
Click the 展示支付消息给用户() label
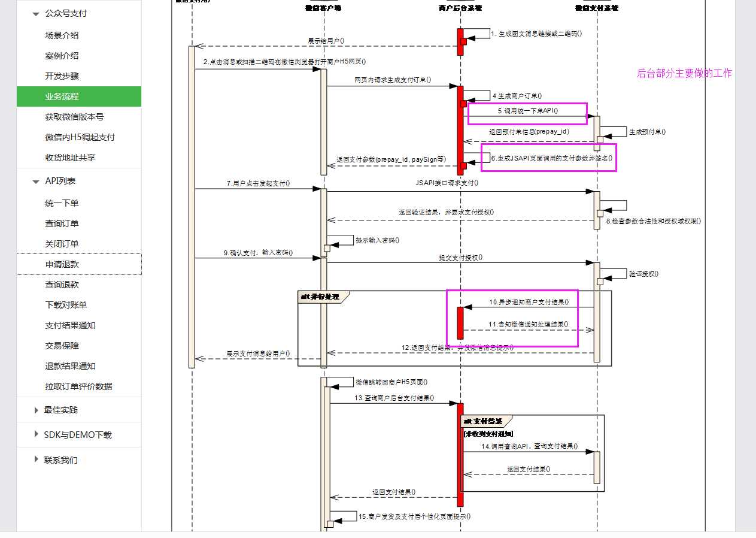[258, 354]
